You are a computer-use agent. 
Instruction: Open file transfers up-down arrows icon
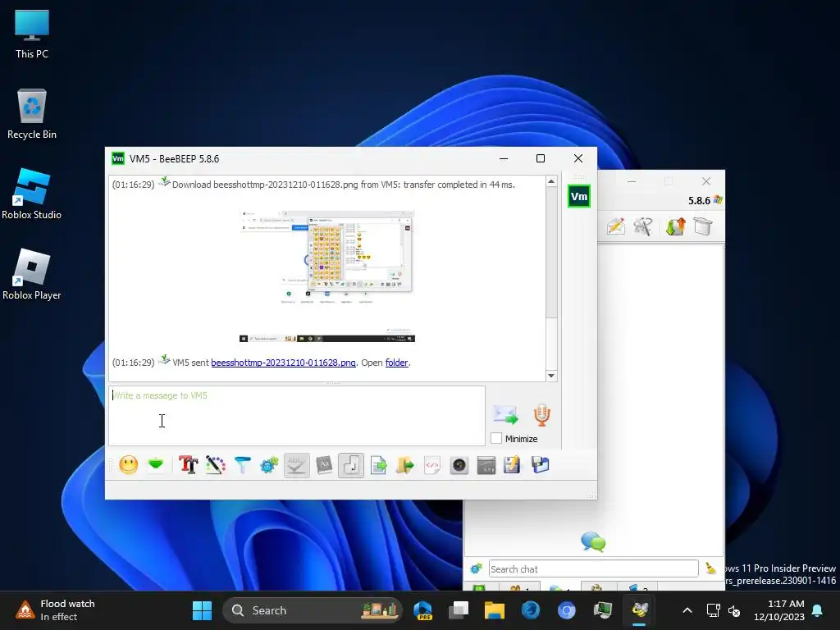(x=676, y=226)
